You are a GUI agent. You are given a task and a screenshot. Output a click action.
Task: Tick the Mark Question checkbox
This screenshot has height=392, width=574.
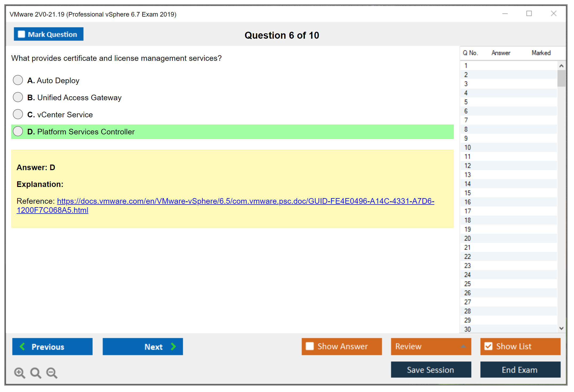[x=21, y=34]
